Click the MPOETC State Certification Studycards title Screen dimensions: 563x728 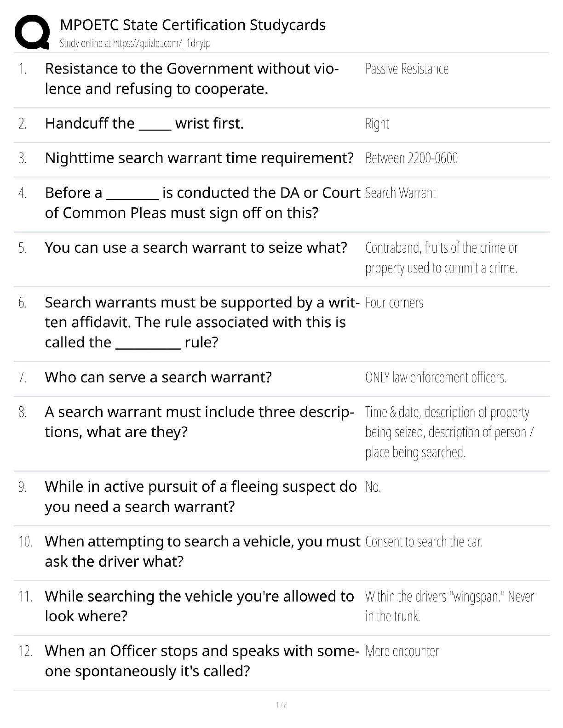tap(193, 25)
